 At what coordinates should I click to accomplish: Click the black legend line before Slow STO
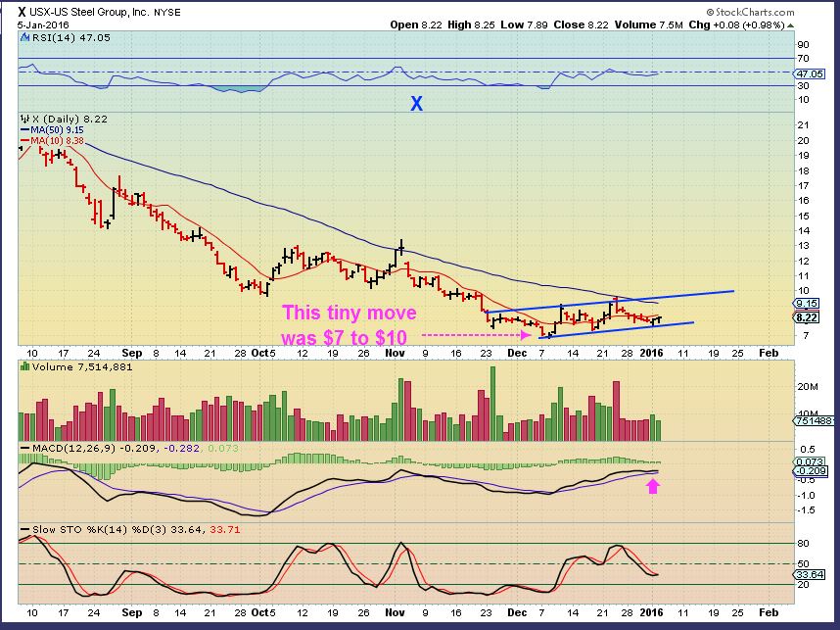(24, 530)
